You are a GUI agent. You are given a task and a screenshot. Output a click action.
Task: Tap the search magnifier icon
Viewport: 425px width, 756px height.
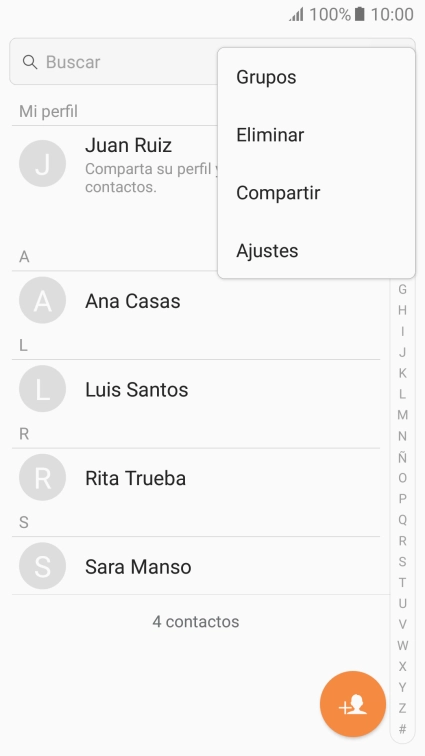click(x=30, y=62)
